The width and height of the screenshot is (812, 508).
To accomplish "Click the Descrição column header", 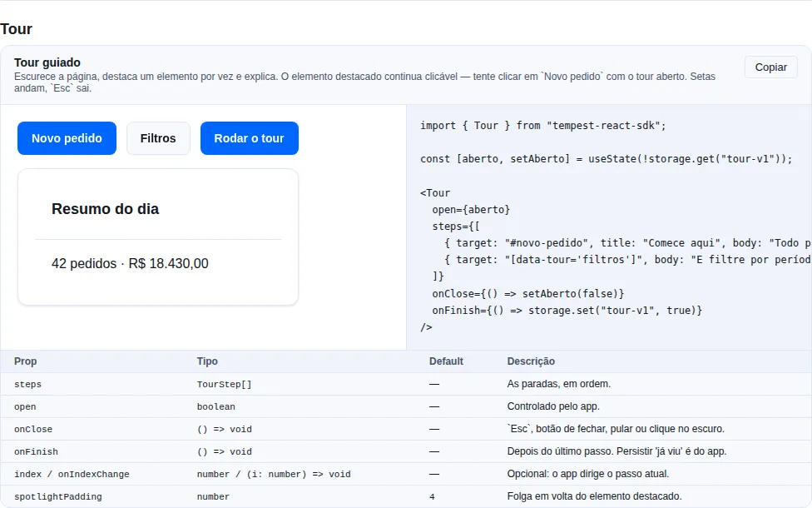I will [531, 361].
